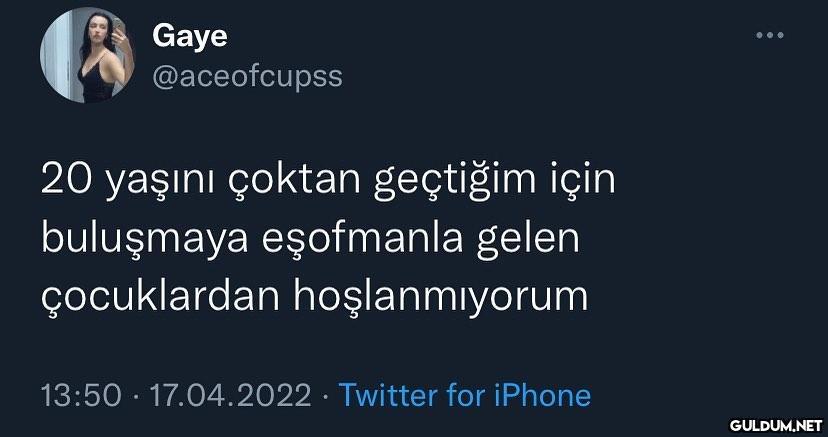Click the display name Gaye
This screenshot has width=828, height=437.
190,38
